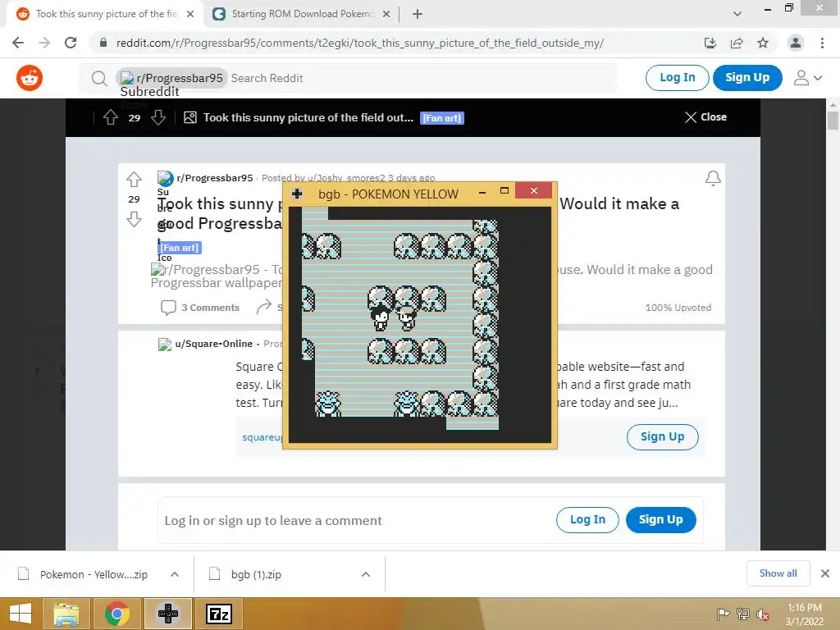Close the downloads bar
This screenshot has width=840, height=630.
click(825, 573)
